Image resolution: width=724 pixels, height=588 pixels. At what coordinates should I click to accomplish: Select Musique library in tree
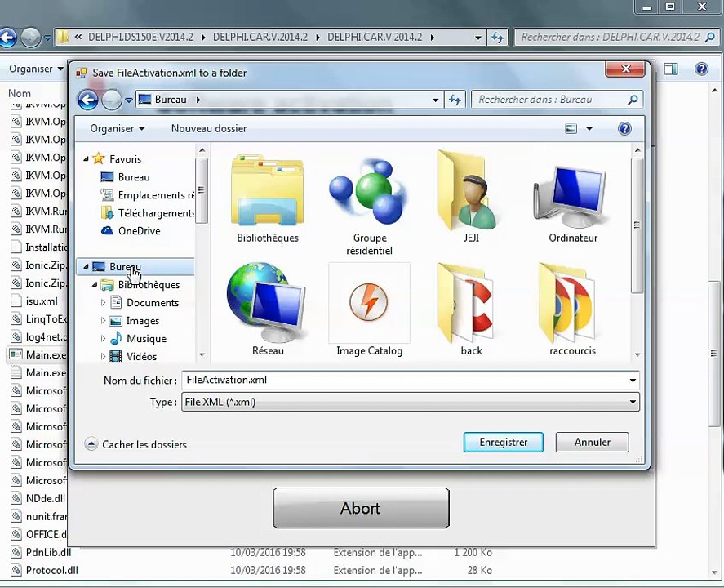(138, 339)
